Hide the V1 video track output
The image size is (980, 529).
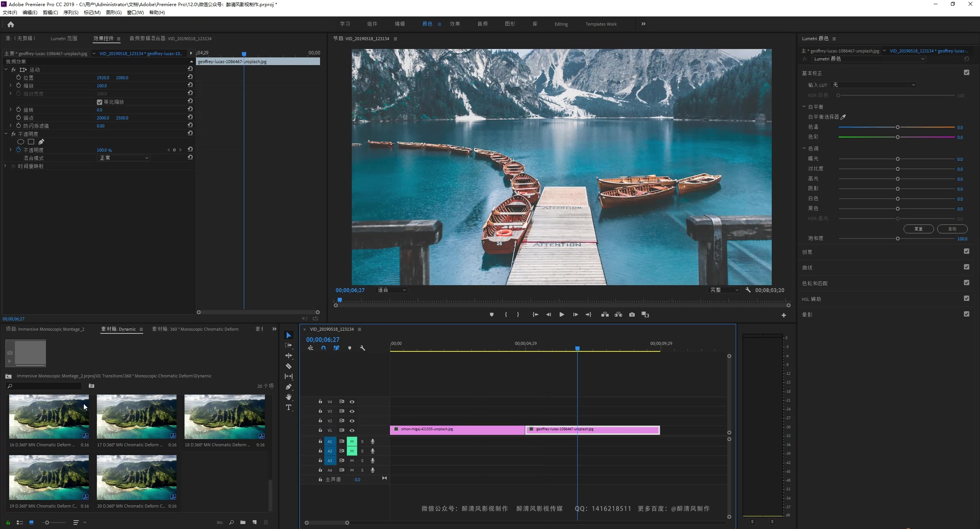click(x=352, y=430)
